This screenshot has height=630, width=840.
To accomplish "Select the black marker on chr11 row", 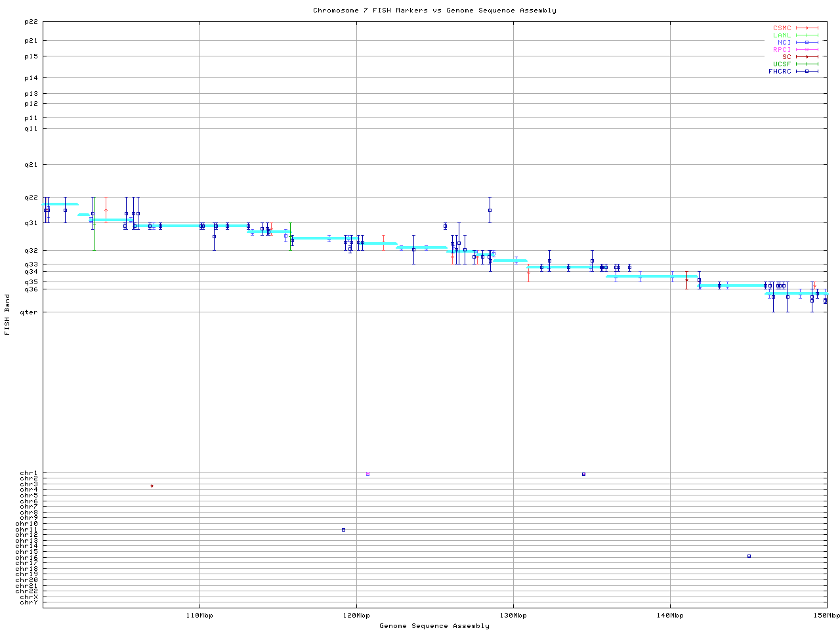I will point(343,530).
